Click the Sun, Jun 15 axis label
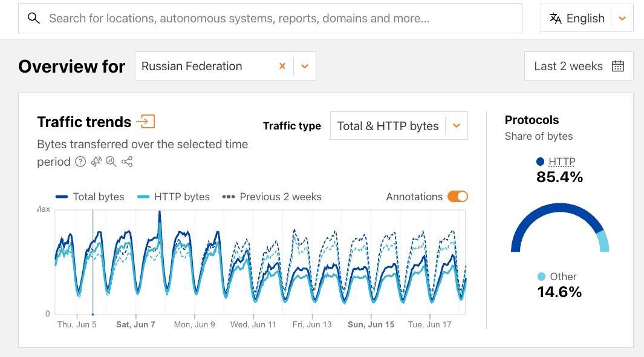The width and height of the screenshot is (644, 357). pos(371,324)
